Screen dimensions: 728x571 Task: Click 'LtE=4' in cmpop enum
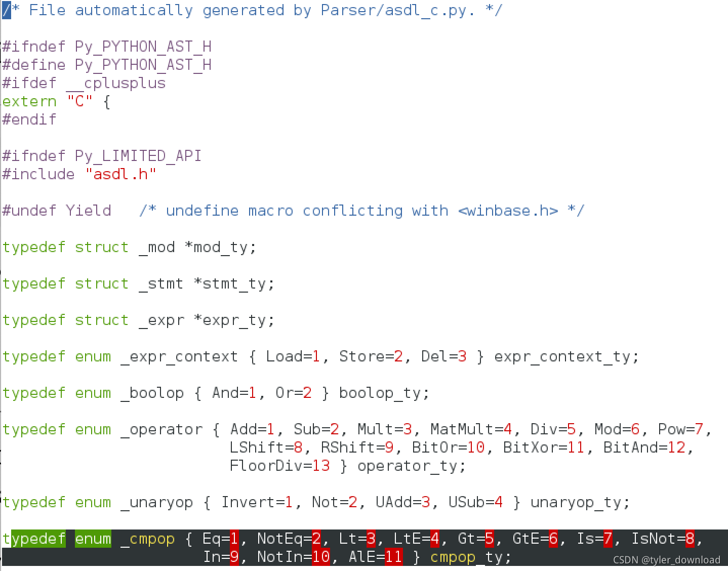point(416,539)
